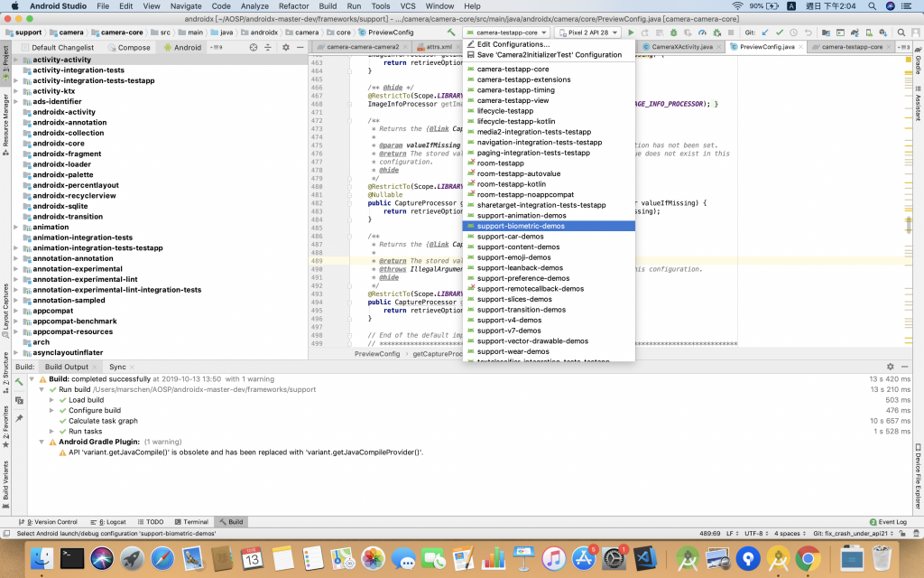The image size is (924, 578).
Task: Toggle the Favorites tool window button
Action: click(5, 427)
